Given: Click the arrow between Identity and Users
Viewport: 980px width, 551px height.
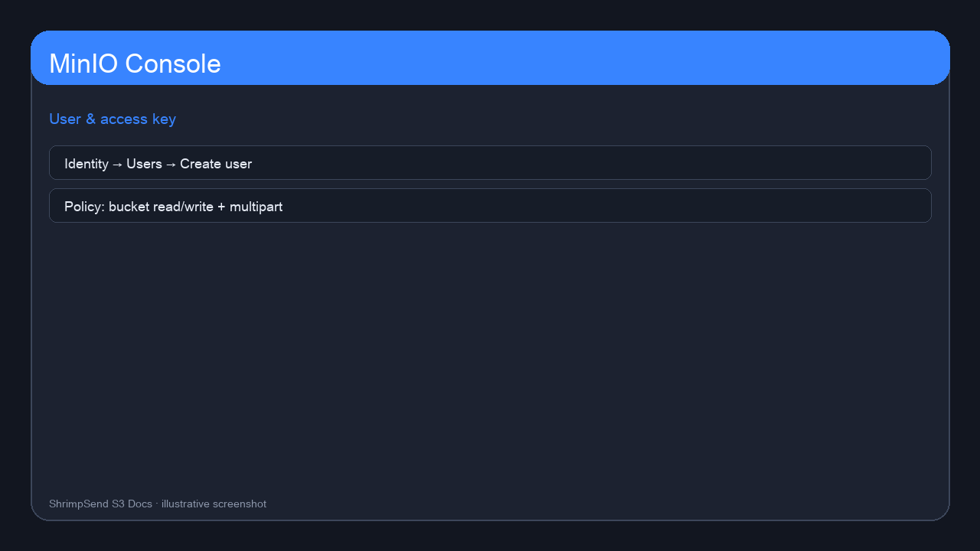Looking at the screenshot, I should 117,164.
